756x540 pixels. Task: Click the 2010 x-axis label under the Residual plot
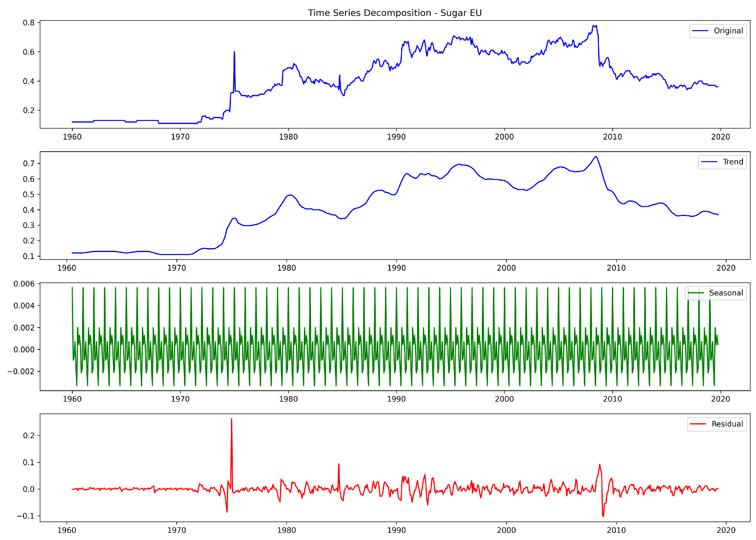[x=616, y=530]
